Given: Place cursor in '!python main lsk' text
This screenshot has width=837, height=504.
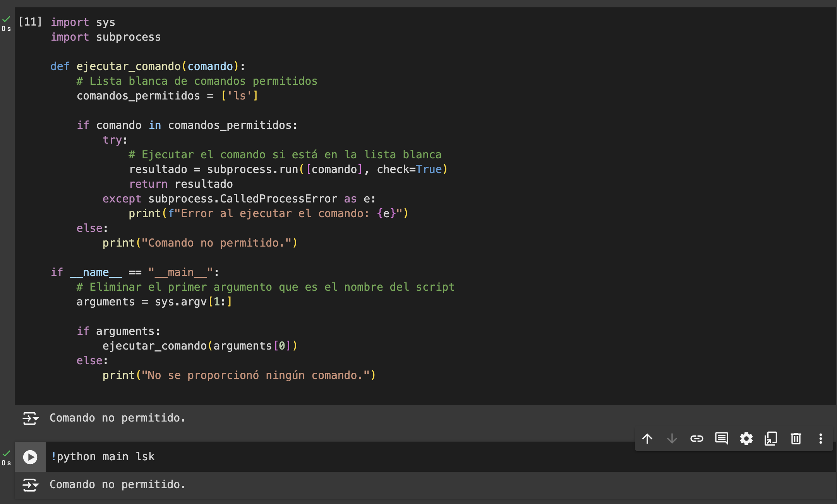Looking at the screenshot, I should pos(103,457).
